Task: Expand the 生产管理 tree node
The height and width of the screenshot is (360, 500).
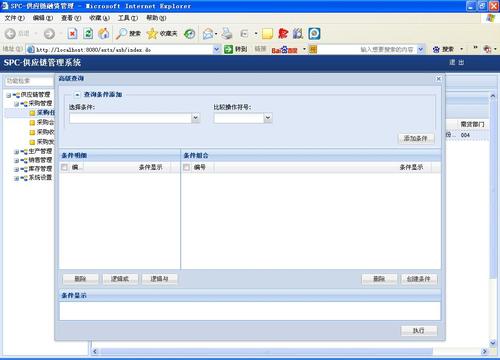Action: click(16, 152)
